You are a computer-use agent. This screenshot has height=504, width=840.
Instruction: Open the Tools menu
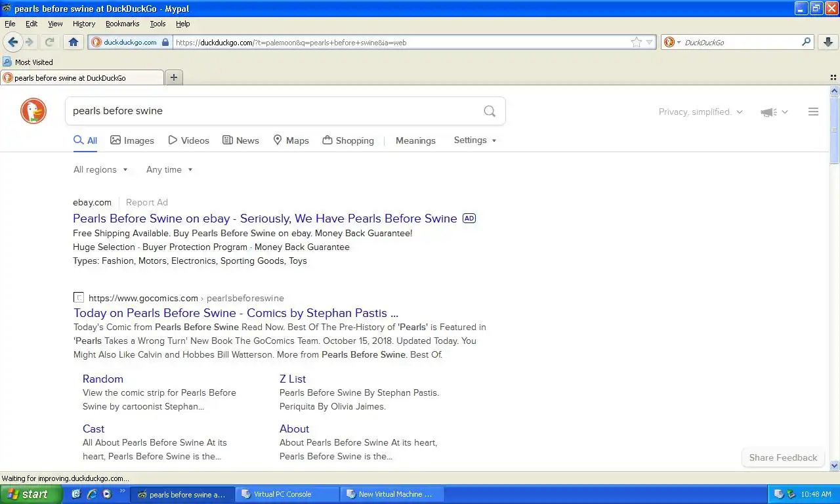157,24
